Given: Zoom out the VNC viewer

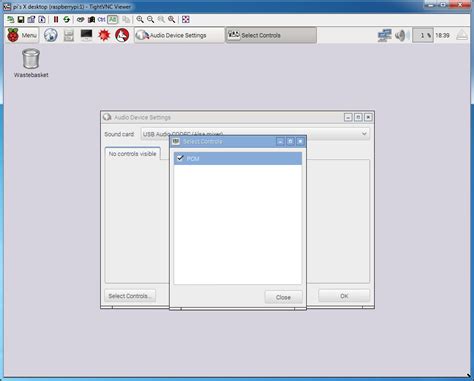Looking at the screenshot, I should tap(151, 20).
